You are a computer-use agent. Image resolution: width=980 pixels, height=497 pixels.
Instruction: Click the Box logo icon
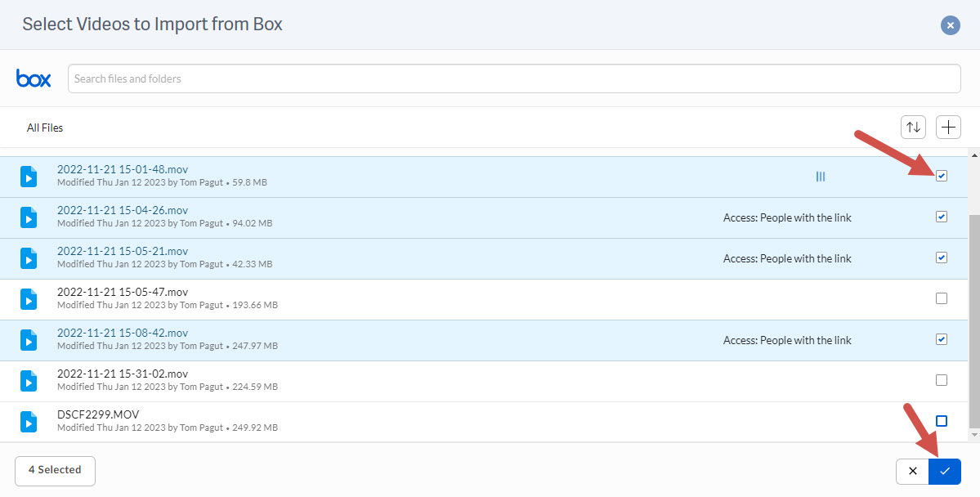pos(34,78)
